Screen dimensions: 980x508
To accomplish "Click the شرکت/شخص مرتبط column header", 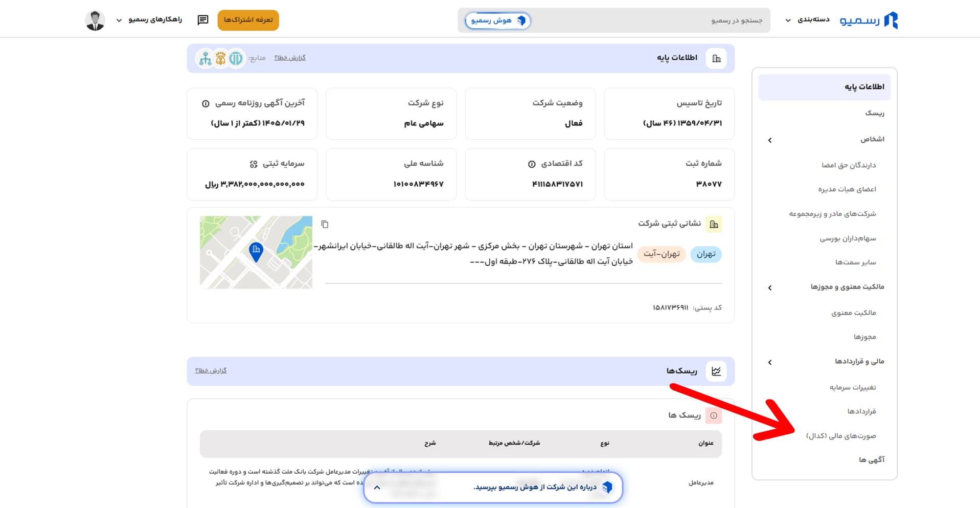I will pos(514,443).
